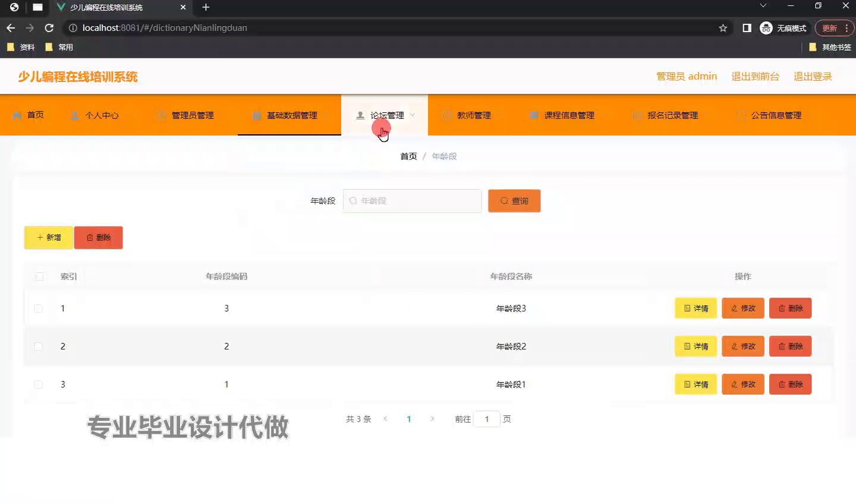Open the browser side panel icon
The width and height of the screenshot is (856, 504).
pyautogui.click(x=747, y=28)
